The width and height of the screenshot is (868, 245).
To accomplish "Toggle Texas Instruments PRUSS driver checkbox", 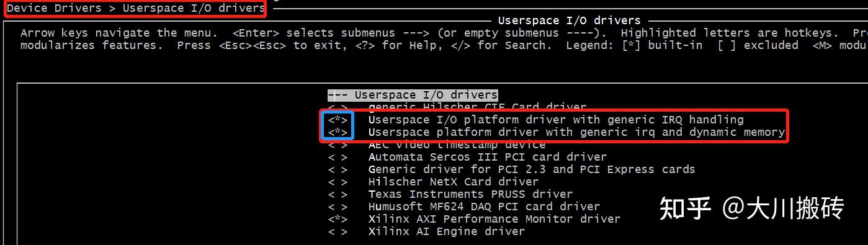I will point(338,194).
